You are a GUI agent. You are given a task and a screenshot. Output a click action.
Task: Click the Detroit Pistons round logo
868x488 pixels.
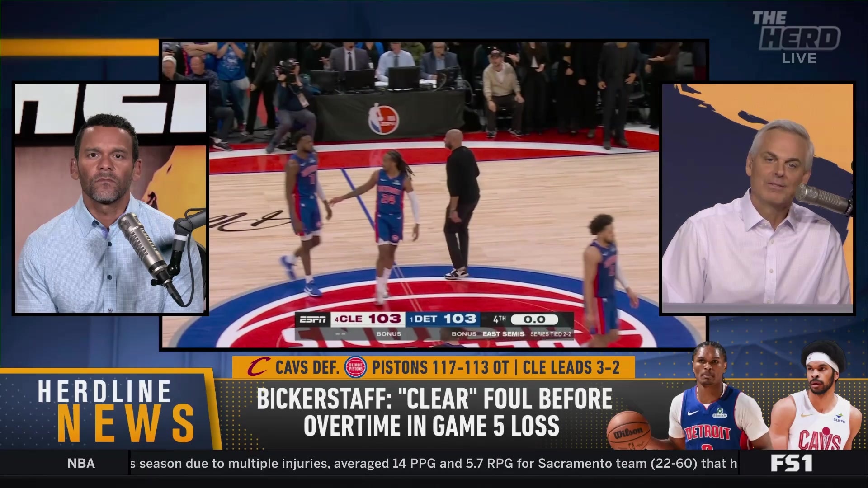pyautogui.click(x=356, y=367)
